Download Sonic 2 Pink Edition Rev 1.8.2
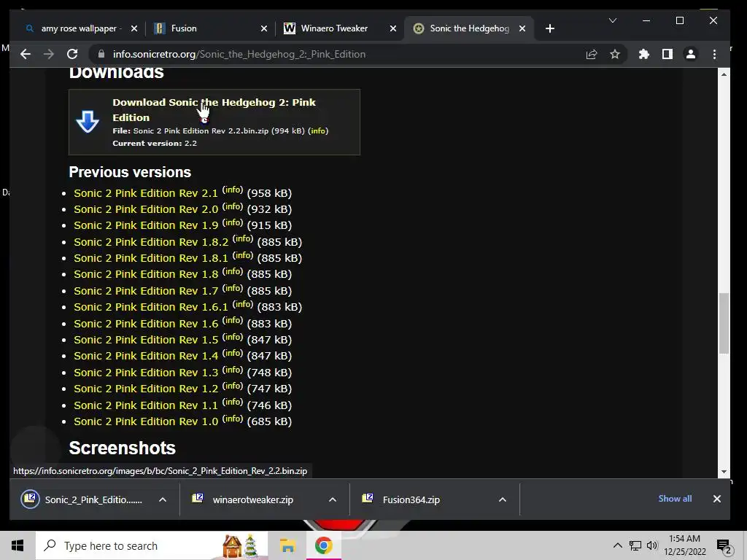Viewport: 747px width, 560px height. pyautogui.click(x=151, y=242)
